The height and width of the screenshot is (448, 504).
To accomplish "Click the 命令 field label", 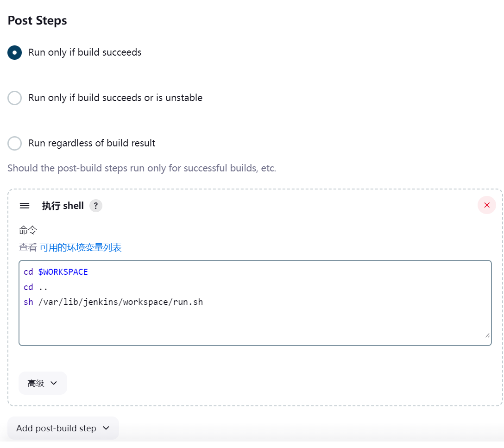I will tap(28, 230).
